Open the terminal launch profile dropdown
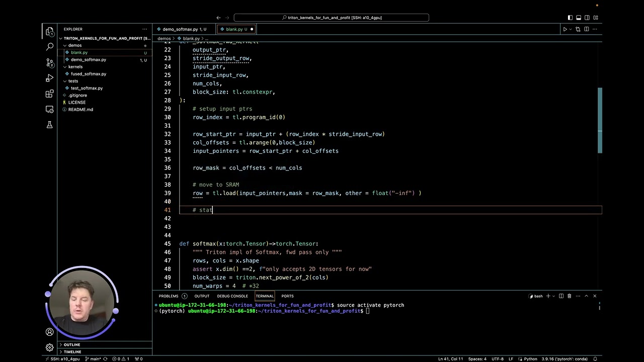644x362 pixels. (x=553, y=296)
